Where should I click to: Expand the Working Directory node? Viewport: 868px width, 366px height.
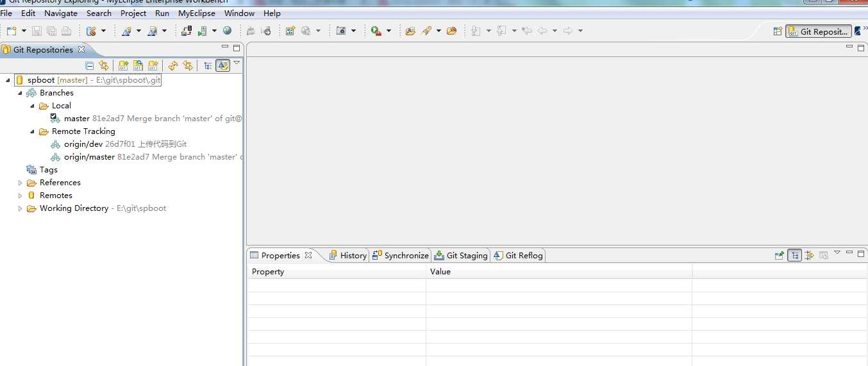point(20,208)
